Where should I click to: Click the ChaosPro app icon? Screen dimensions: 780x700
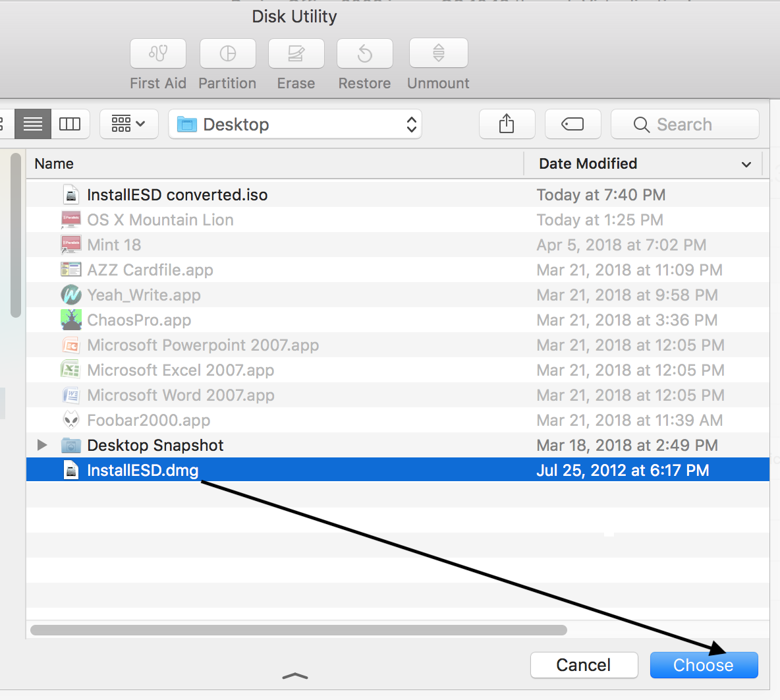point(71,320)
